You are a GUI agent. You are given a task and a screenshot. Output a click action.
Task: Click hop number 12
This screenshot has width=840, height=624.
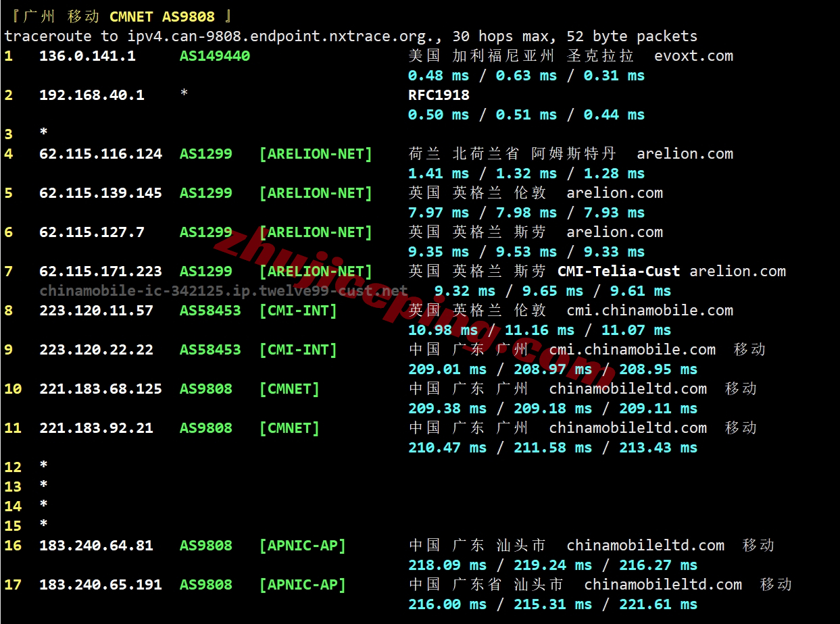pos(13,467)
